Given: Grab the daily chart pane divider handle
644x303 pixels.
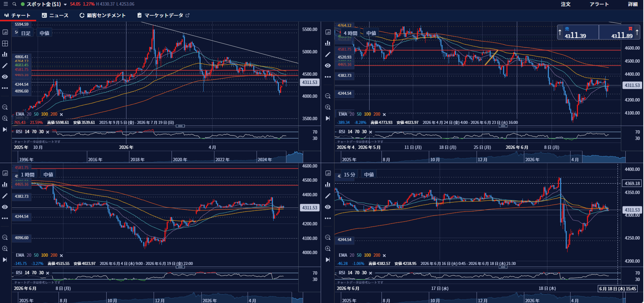Looking at the screenshot, I should 180,126.
